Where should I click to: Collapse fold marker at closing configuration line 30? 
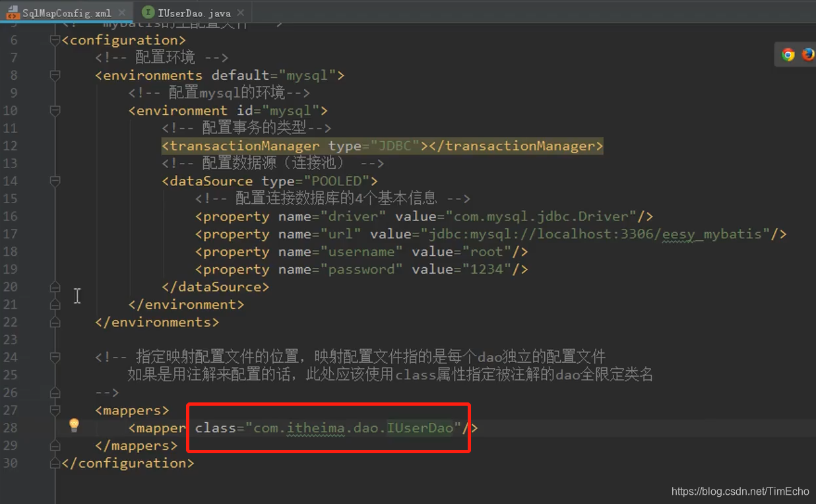[55, 463]
